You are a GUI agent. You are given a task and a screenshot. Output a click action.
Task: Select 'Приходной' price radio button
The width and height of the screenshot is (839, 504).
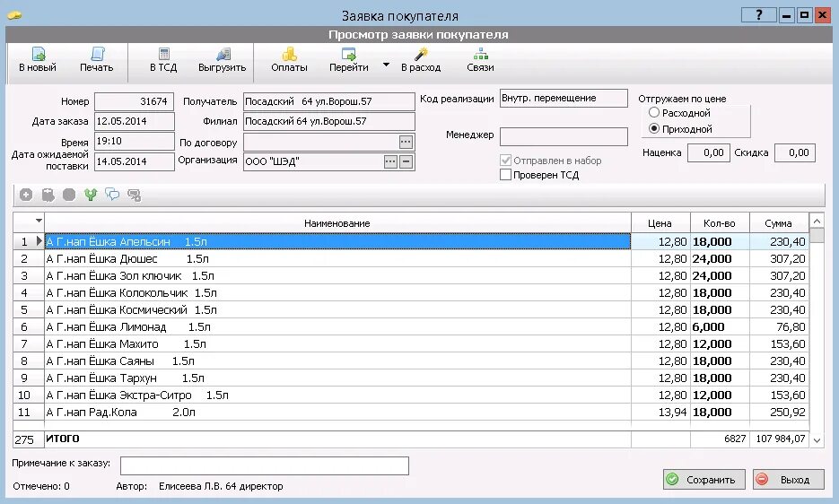[653, 129]
